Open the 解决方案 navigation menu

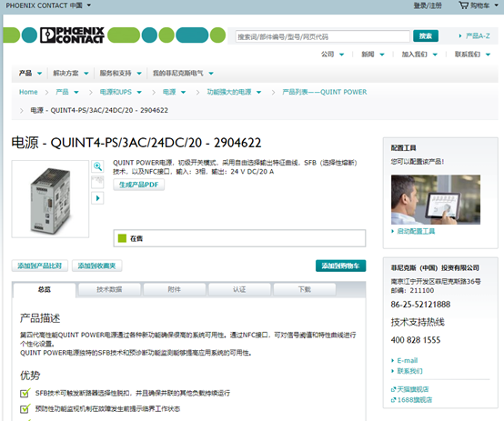71,74
